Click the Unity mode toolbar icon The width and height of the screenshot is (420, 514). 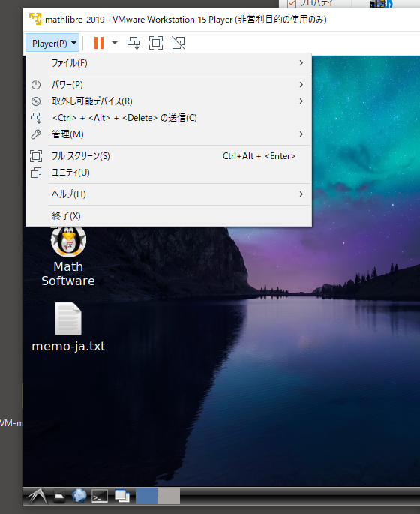pos(178,43)
